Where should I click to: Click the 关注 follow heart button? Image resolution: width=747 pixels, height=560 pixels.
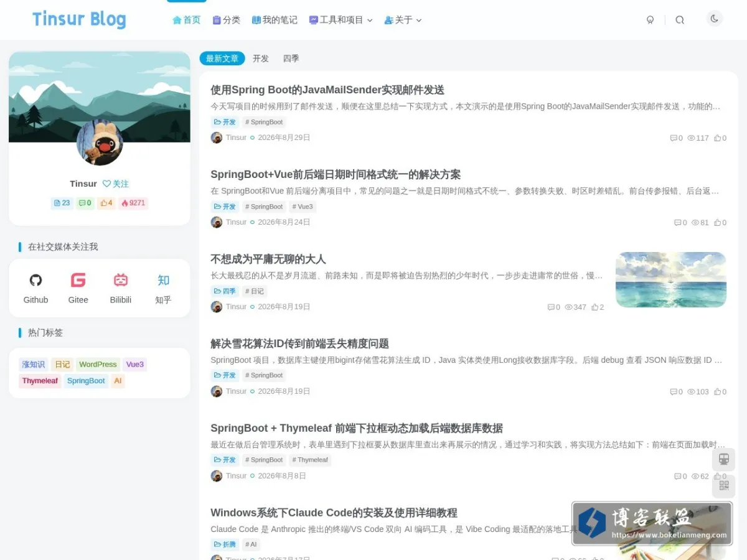116,184
